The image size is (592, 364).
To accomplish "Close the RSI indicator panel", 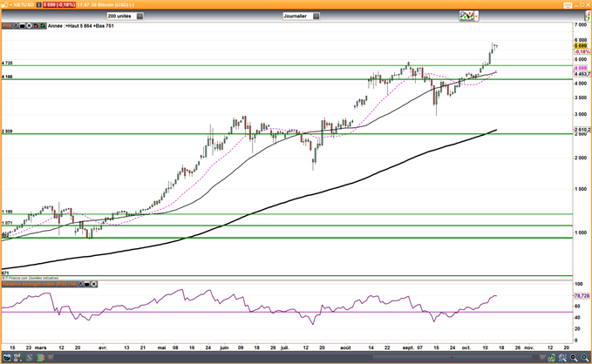I will [x=93, y=284].
